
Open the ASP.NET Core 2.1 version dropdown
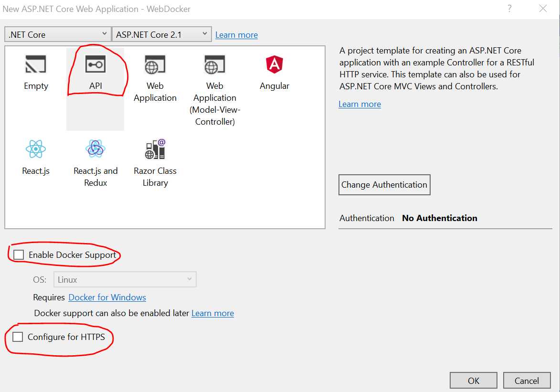[x=161, y=35]
